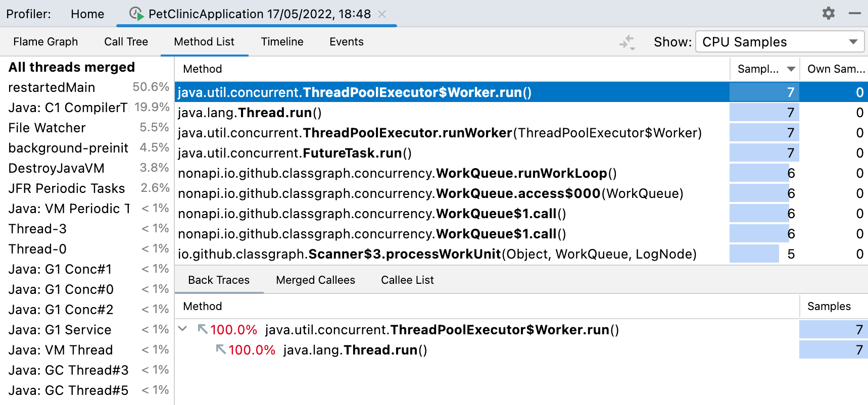The height and width of the screenshot is (405, 868).
Task: Select the restartedMain thread
Action: [x=87, y=87]
